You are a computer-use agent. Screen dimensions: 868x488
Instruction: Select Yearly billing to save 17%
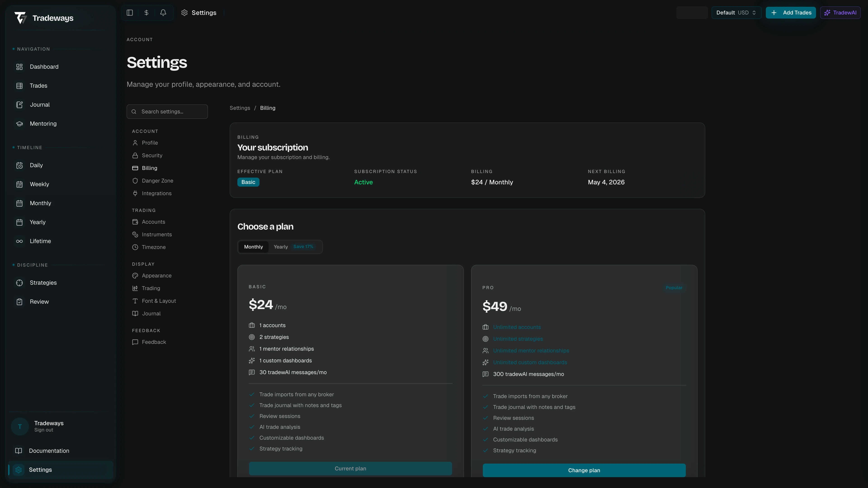pyautogui.click(x=281, y=246)
